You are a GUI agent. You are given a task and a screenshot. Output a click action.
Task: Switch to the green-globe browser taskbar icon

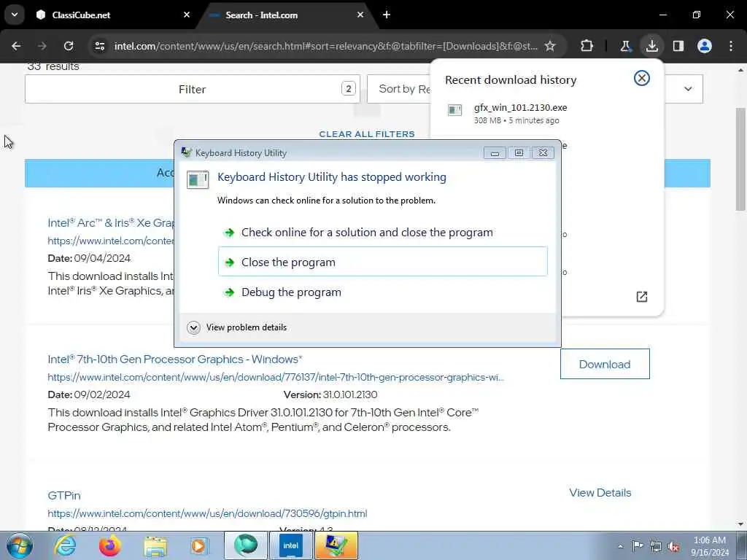pyautogui.click(x=245, y=545)
